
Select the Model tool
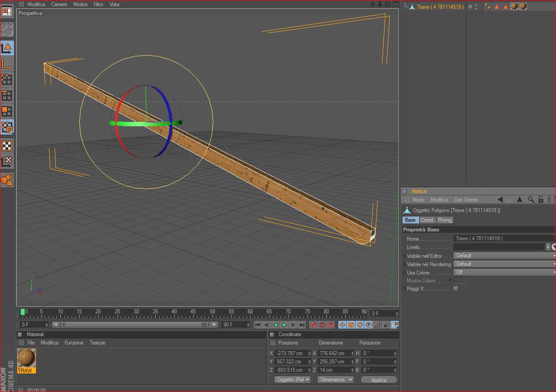pyautogui.click(x=7, y=48)
